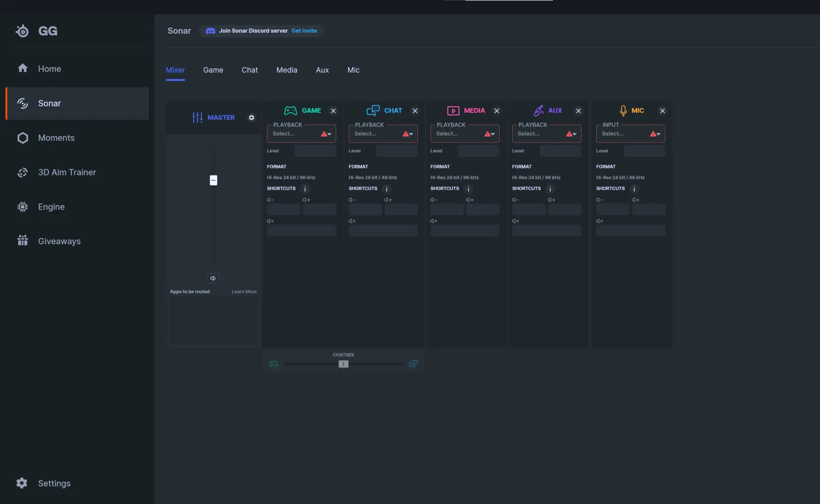Set Game mute shortcut field

(x=301, y=231)
